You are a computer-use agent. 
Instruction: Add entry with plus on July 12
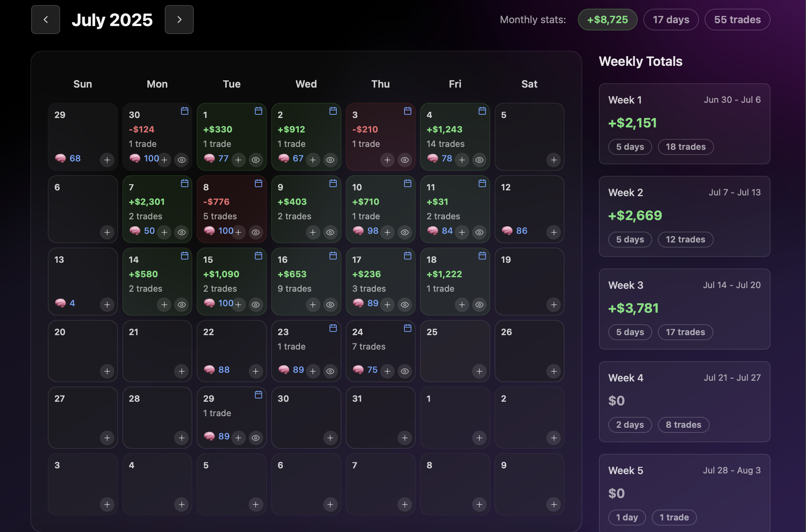click(554, 232)
